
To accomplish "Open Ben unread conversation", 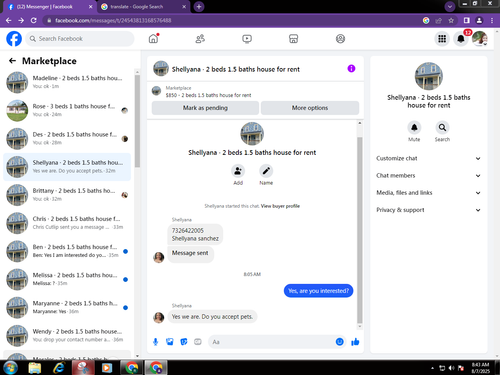I will (x=67, y=251).
